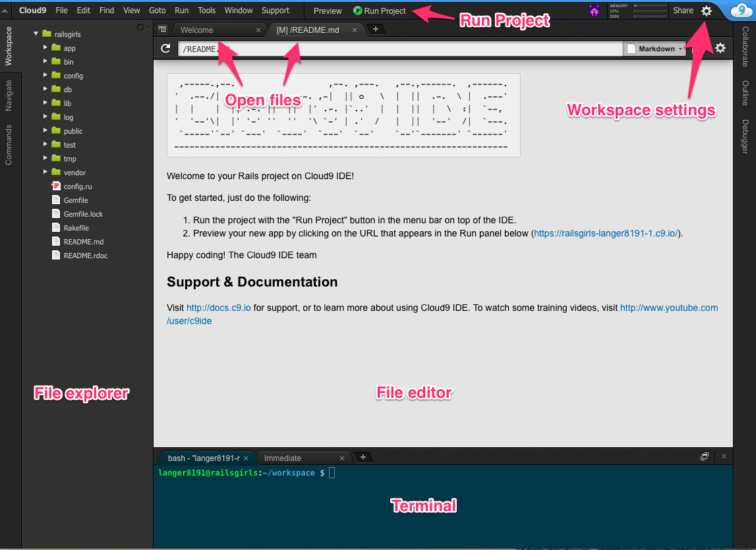
Task: Select the Navigate side panel tab
Action: [8, 95]
